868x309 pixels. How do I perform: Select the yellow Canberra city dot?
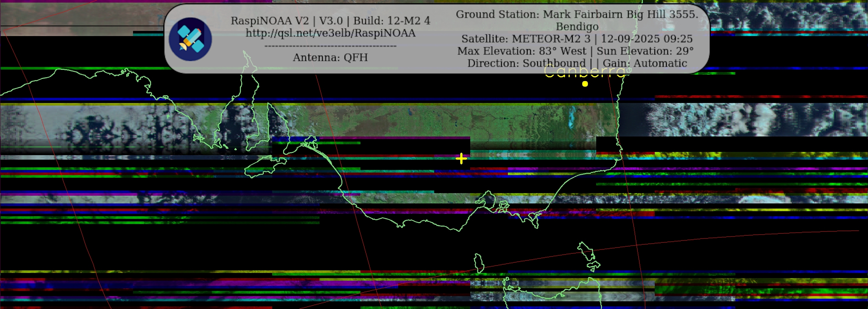point(585,84)
